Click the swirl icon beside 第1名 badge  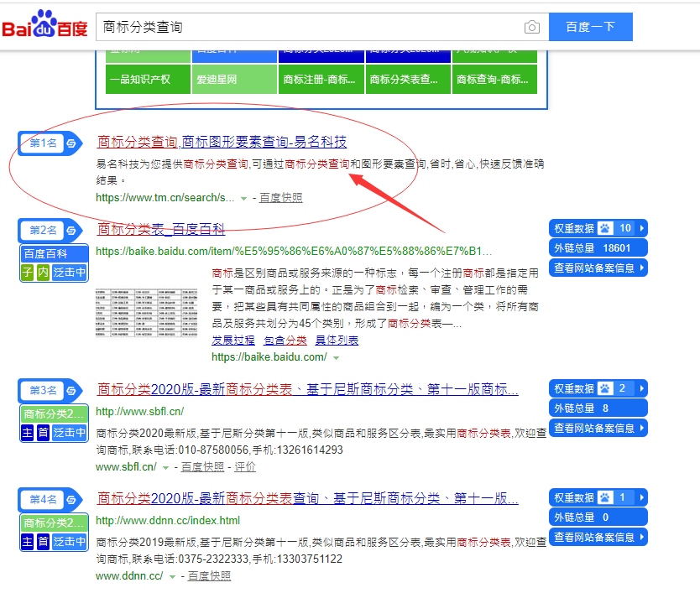71,143
